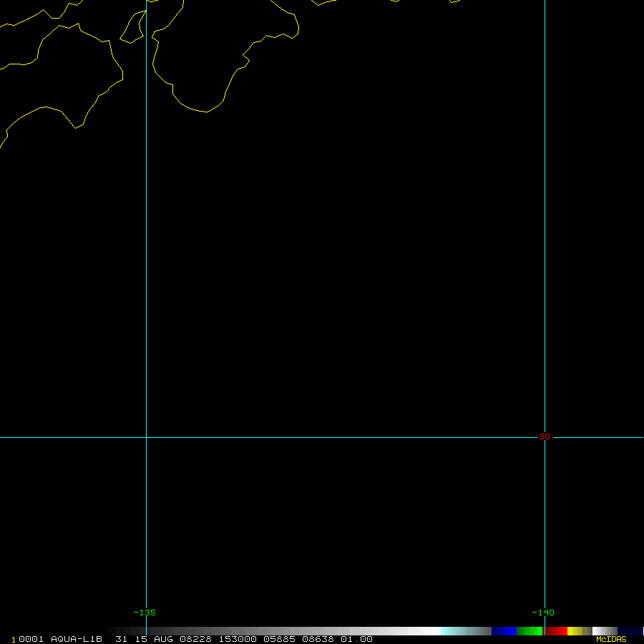Click the mid-gray portion of the grayscale bar

pos(286,631)
